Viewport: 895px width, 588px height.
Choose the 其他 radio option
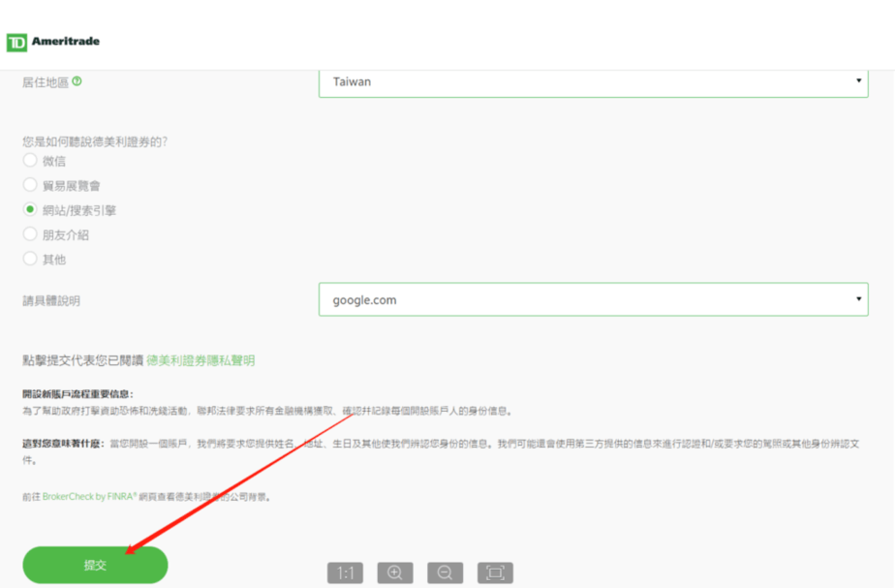[x=30, y=259]
